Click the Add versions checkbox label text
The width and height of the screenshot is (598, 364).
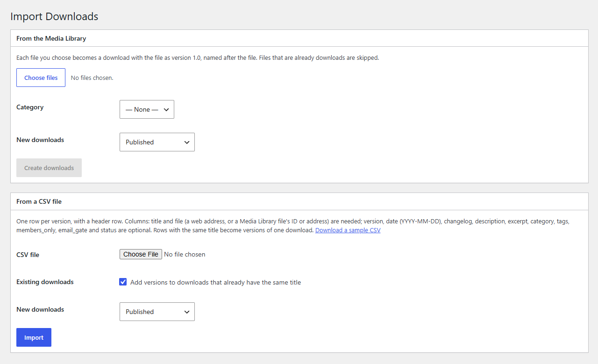tap(216, 282)
